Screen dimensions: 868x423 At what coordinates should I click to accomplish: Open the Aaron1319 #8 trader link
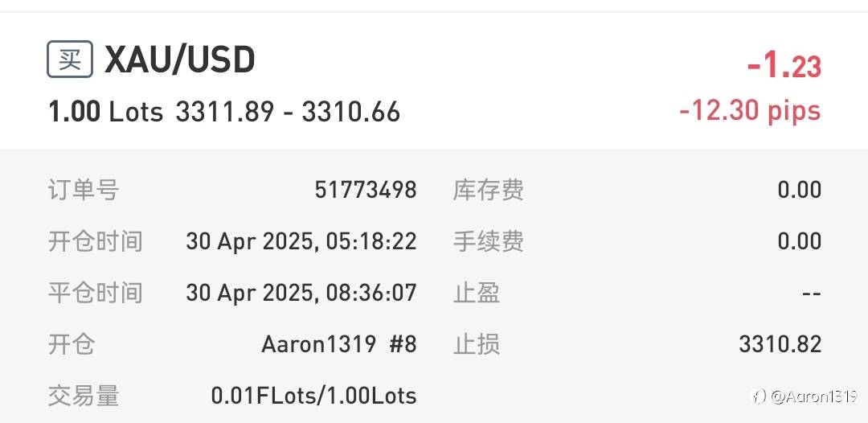[338, 344]
